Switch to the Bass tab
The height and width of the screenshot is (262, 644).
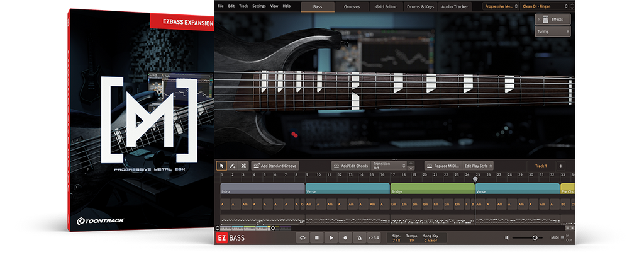coord(318,6)
